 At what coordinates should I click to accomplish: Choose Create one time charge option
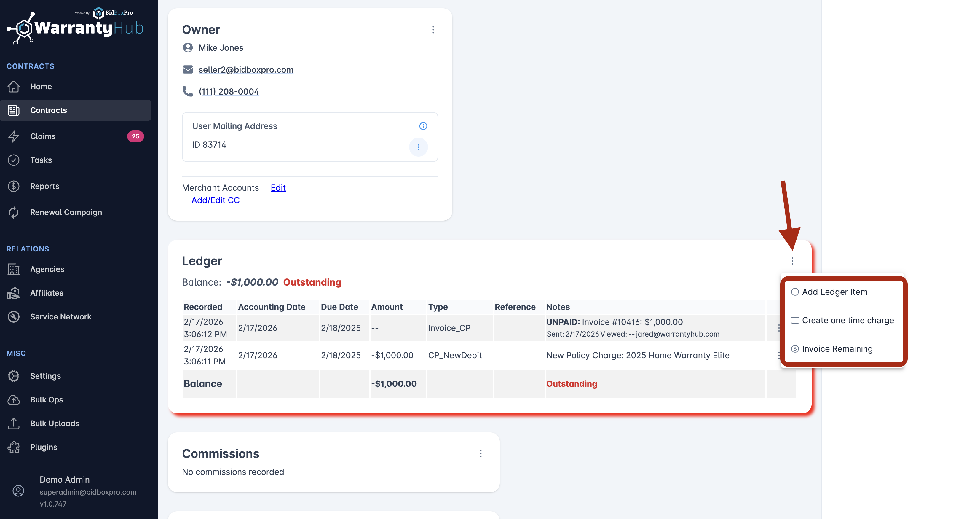tap(847, 320)
